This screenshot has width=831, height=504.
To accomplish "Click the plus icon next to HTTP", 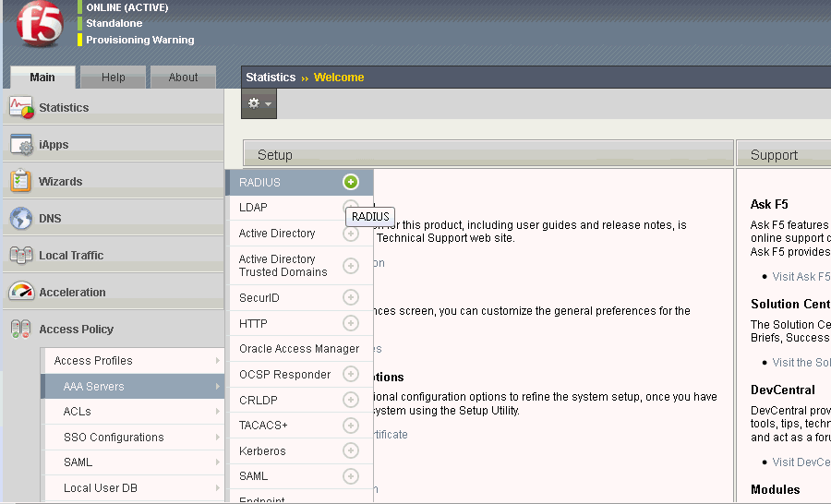I will pos(350,323).
